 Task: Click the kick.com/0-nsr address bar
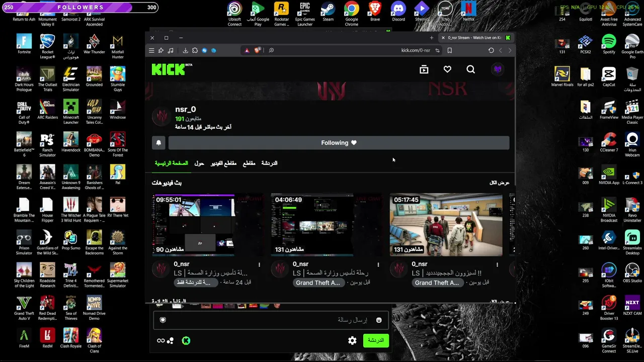(x=416, y=50)
